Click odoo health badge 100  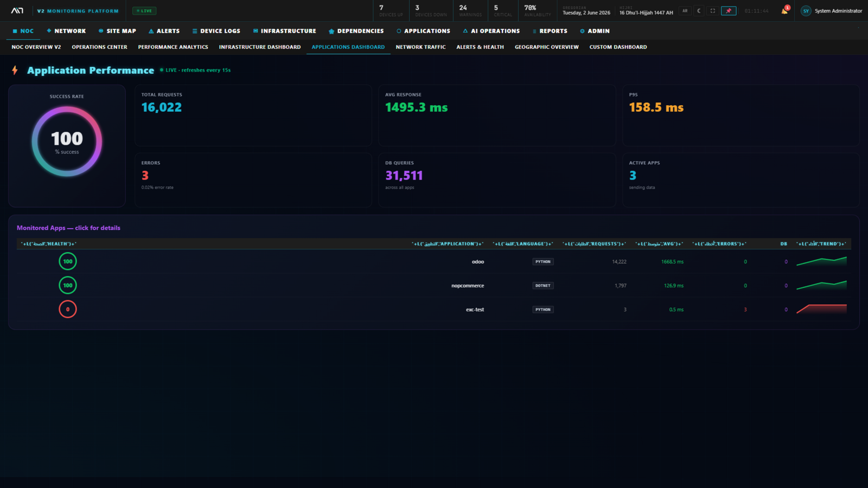(x=68, y=261)
